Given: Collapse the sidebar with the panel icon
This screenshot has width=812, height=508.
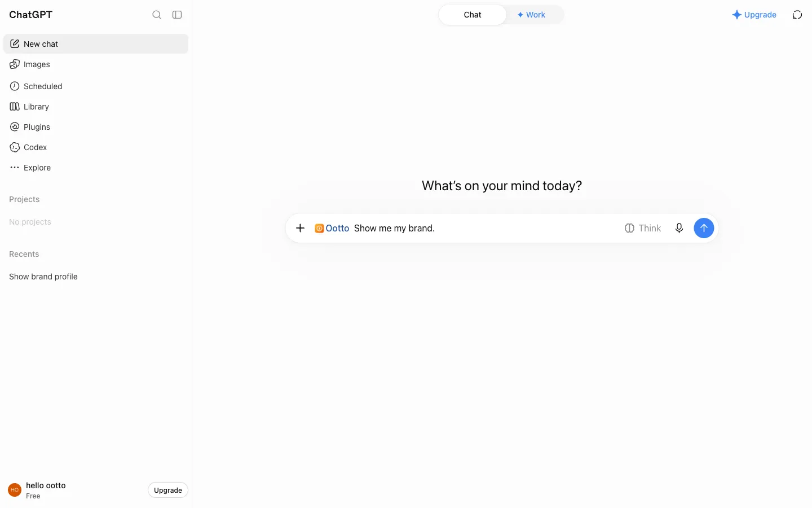Looking at the screenshot, I should [177, 15].
